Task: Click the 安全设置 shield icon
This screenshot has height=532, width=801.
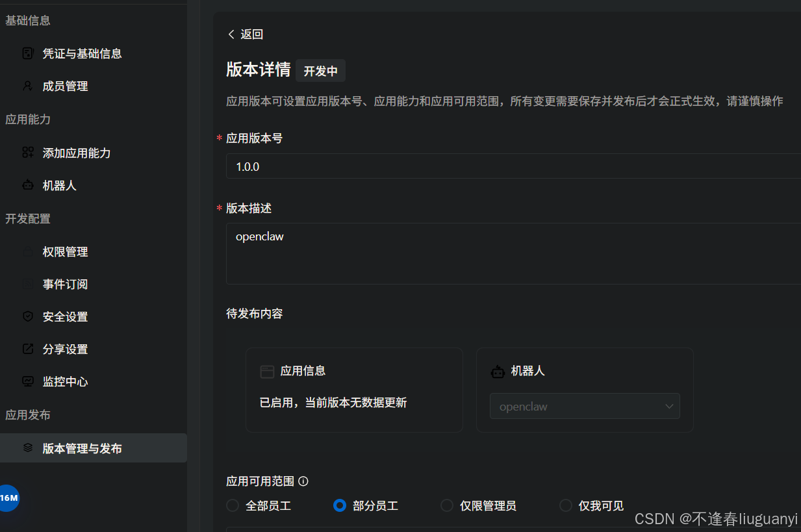Action: [27, 316]
